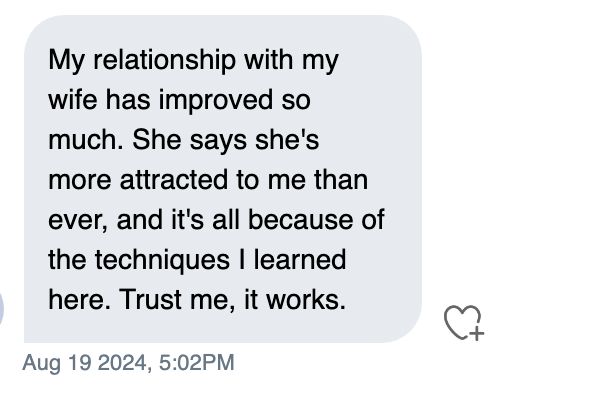Click the word "much." in the message
The width and height of the screenshot is (614, 410).
click(x=86, y=140)
